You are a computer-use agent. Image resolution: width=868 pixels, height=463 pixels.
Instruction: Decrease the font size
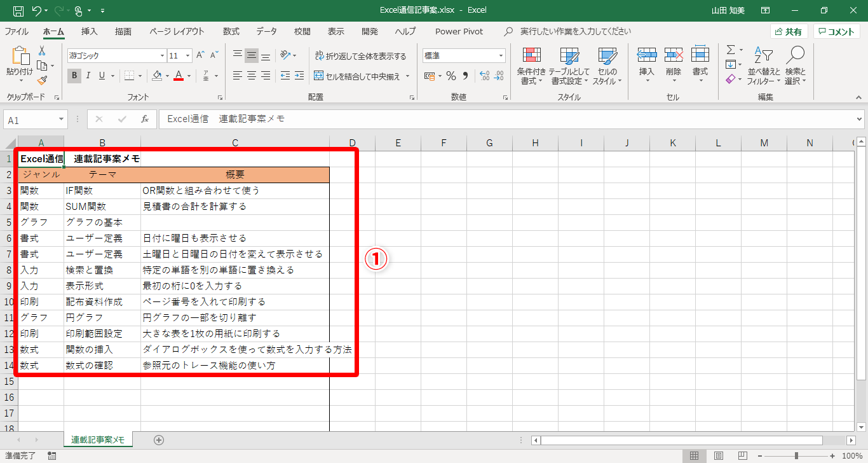(x=214, y=55)
